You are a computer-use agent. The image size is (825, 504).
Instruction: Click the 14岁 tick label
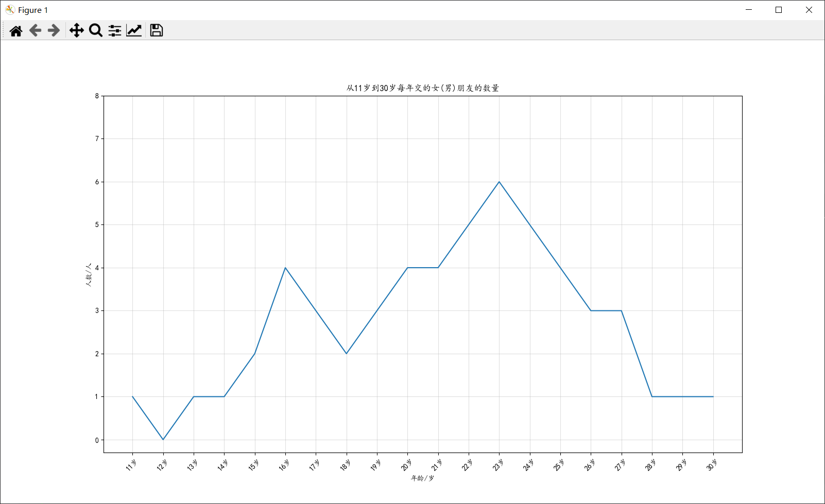(223, 465)
